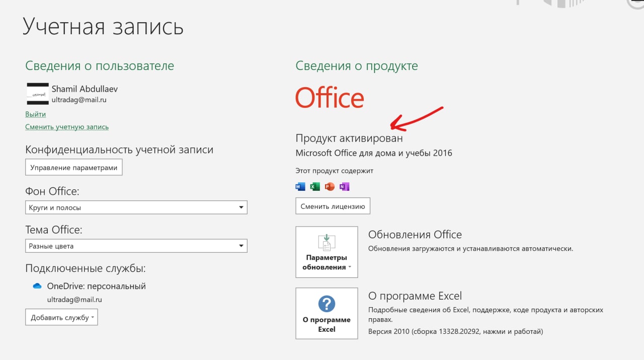The image size is (644, 360).
Task: Click the Word app icon
Action: (300, 187)
